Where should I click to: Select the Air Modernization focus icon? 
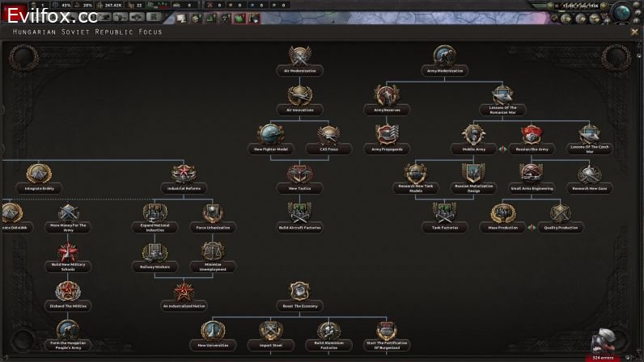pos(299,57)
